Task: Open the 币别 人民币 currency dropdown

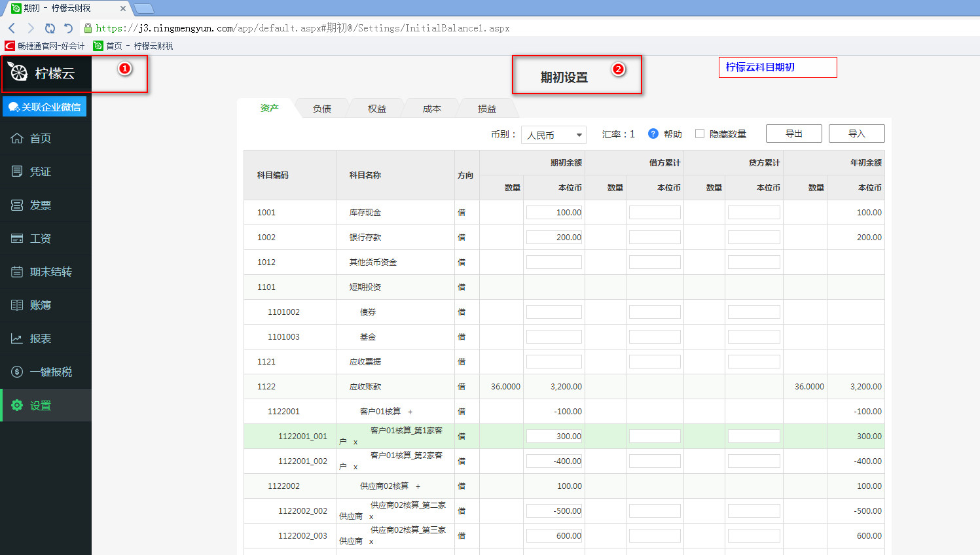Action: coord(554,135)
